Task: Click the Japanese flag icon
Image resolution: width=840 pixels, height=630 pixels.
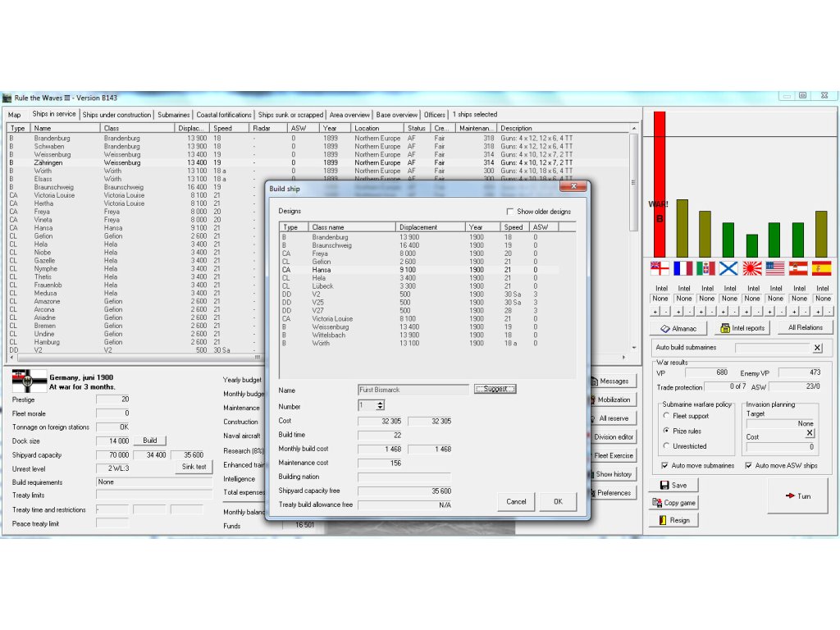Action: click(x=752, y=268)
